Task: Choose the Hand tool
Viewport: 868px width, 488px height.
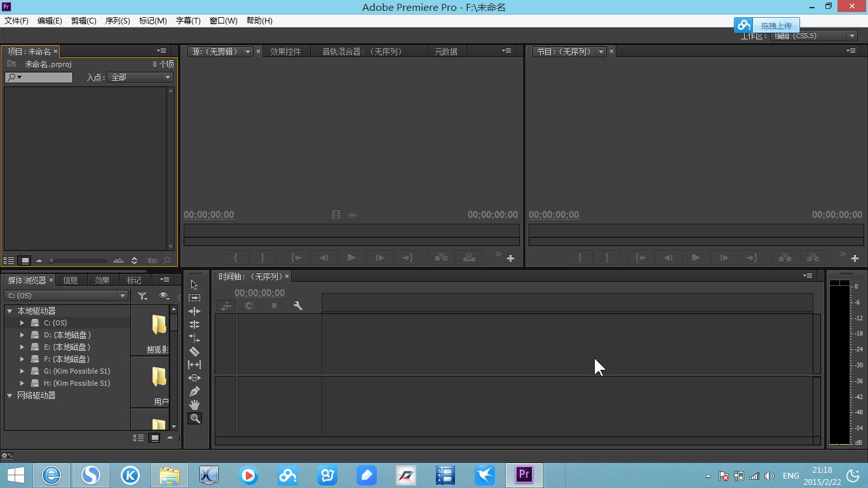Action: pos(194,405)
